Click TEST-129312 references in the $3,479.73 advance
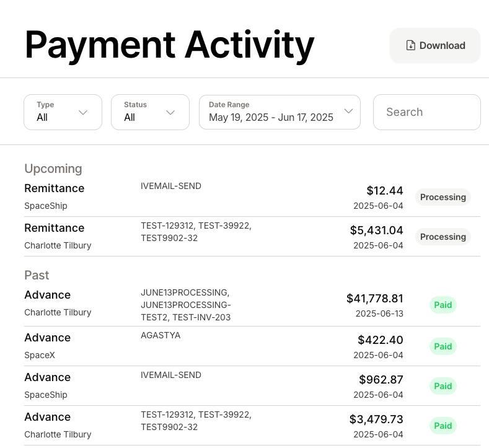The image size is (489, 448). pos(196,421)
